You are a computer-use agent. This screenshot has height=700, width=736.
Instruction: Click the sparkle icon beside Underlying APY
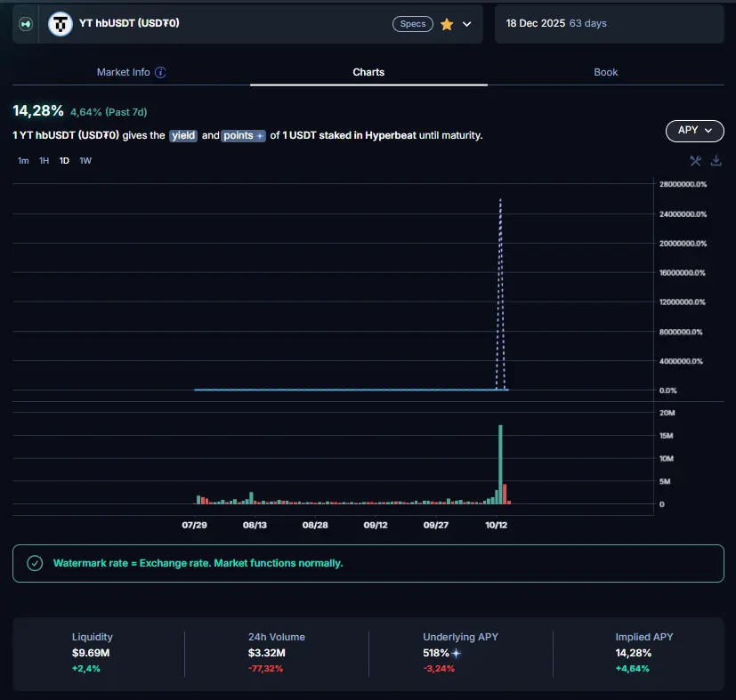[457, 653]
